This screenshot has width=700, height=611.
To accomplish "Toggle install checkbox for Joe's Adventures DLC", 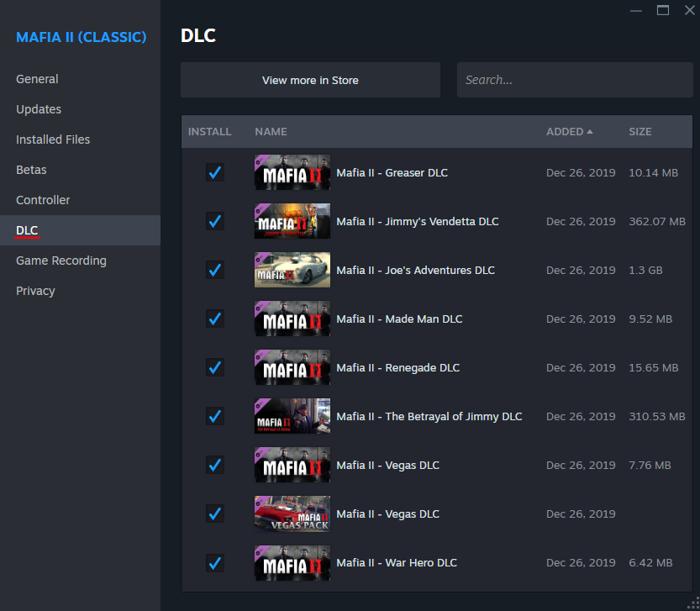I will [215, 270].
